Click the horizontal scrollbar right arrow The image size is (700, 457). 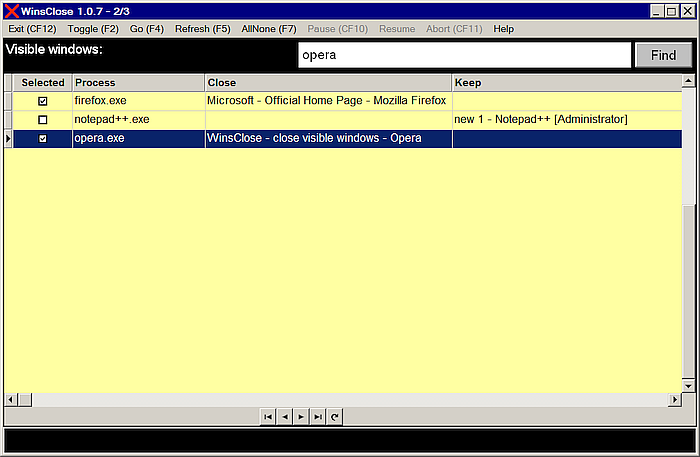click(675, 400)
